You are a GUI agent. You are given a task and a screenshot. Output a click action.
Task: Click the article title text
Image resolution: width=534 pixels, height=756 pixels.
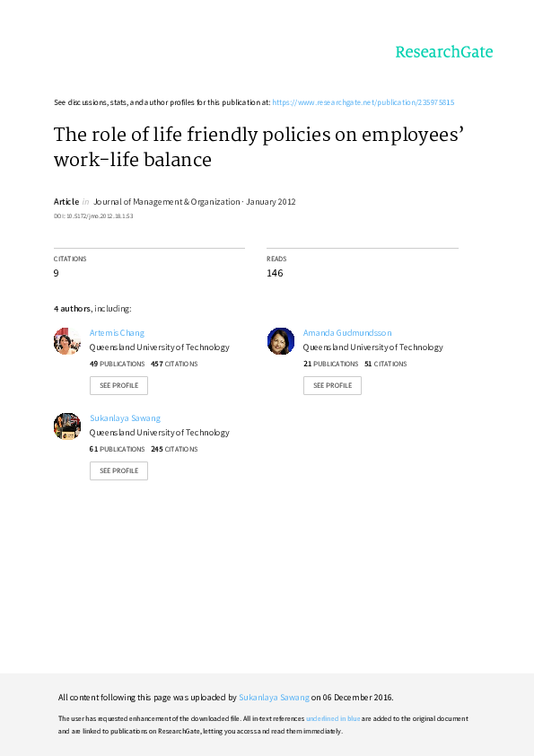click(x=258, y=147)
